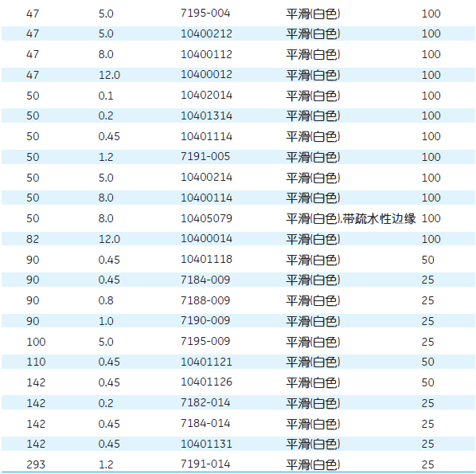This screenshot has width=476, height=474.
Task: Click catalog number 10400012
Action: pos(206,74)
